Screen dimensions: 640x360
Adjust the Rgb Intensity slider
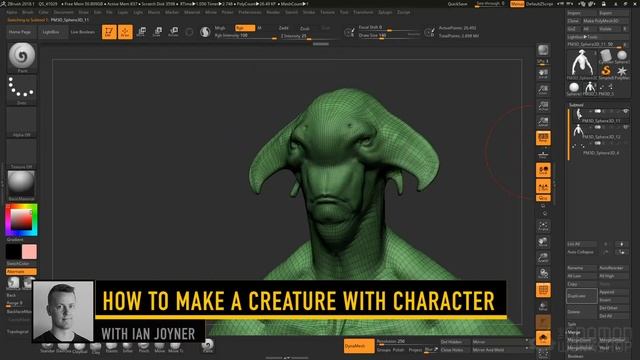click(245, 36)
